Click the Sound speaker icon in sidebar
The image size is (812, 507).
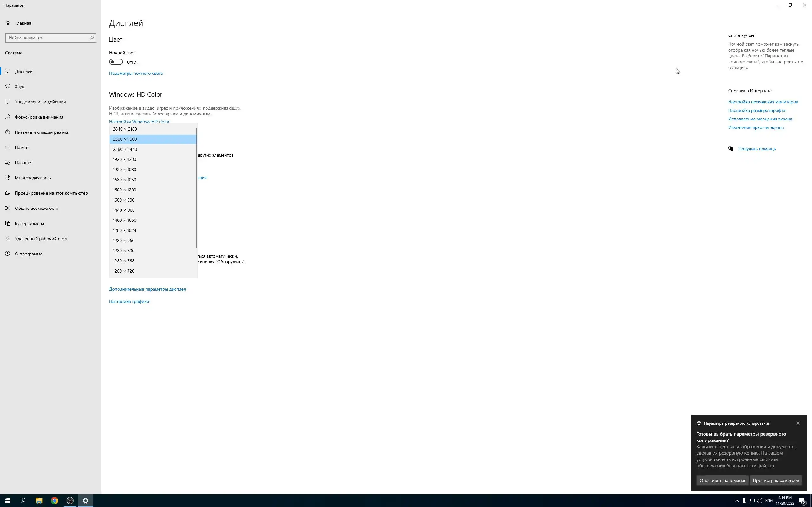(x=7, y=87)
